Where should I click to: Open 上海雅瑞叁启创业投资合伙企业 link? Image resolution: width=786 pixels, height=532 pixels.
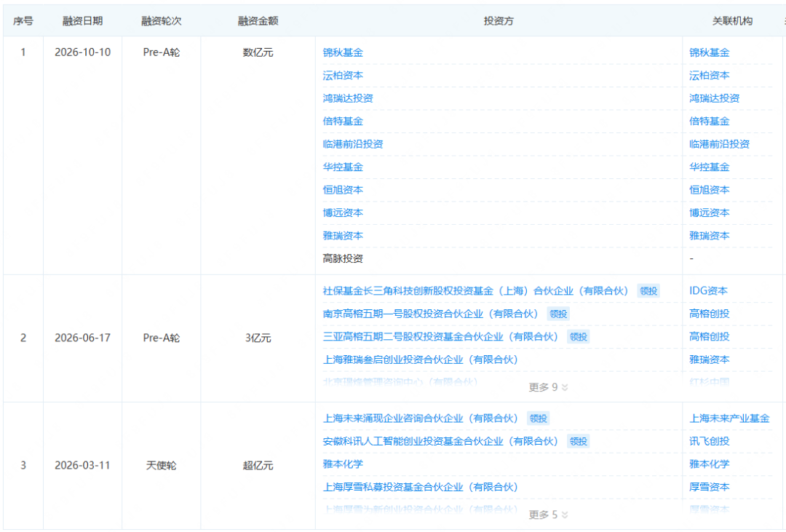(x=420, y=360)
